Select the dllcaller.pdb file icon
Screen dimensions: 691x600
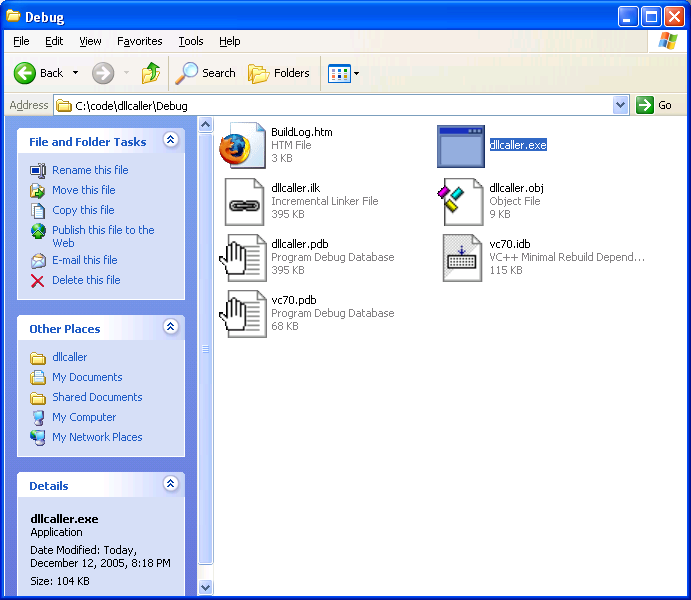coord(243,258)
